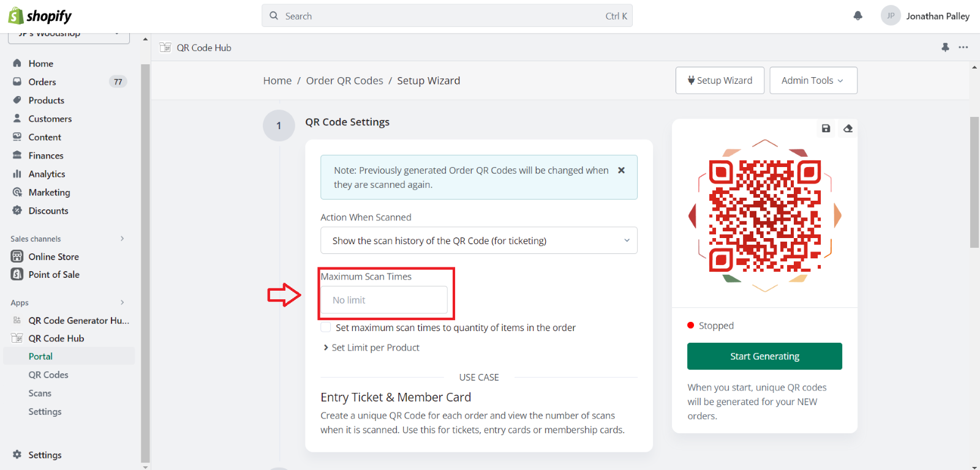Click the Discounts badge icon

[x=17, y=211]
